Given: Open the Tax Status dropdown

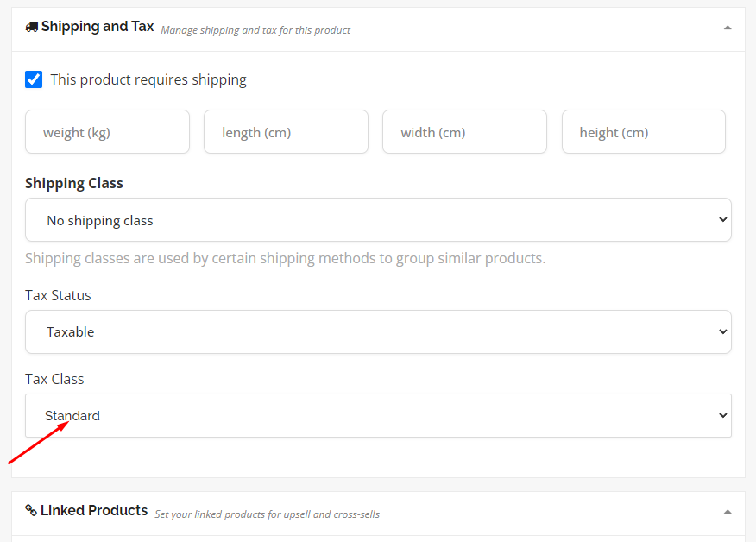Looking at the screenshot, I should [379, 331].
